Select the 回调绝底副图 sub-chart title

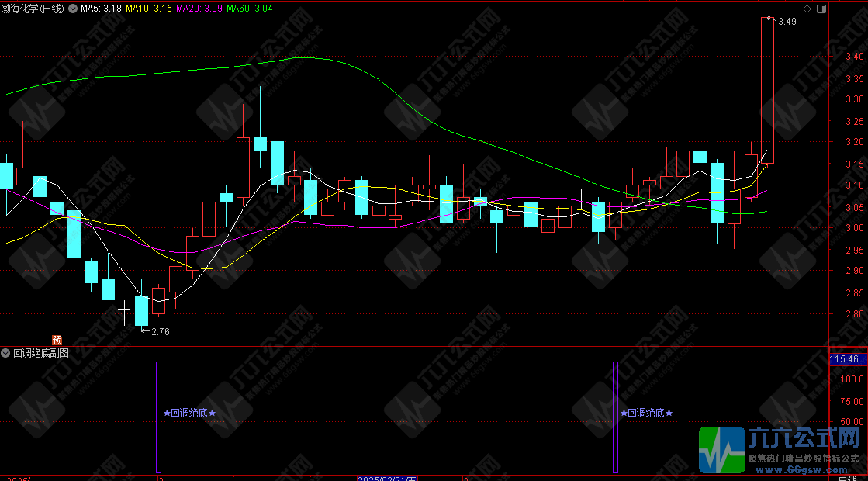[x=41, y=353]
